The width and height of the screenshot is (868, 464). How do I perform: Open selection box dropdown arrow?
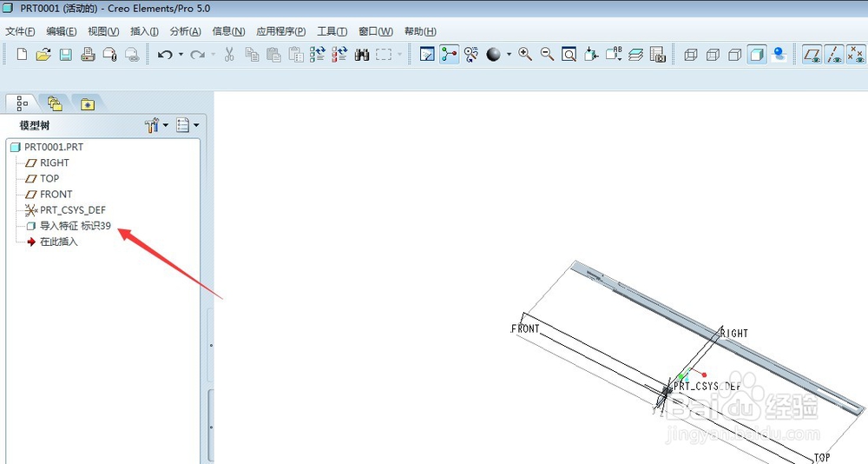(399, 55)
